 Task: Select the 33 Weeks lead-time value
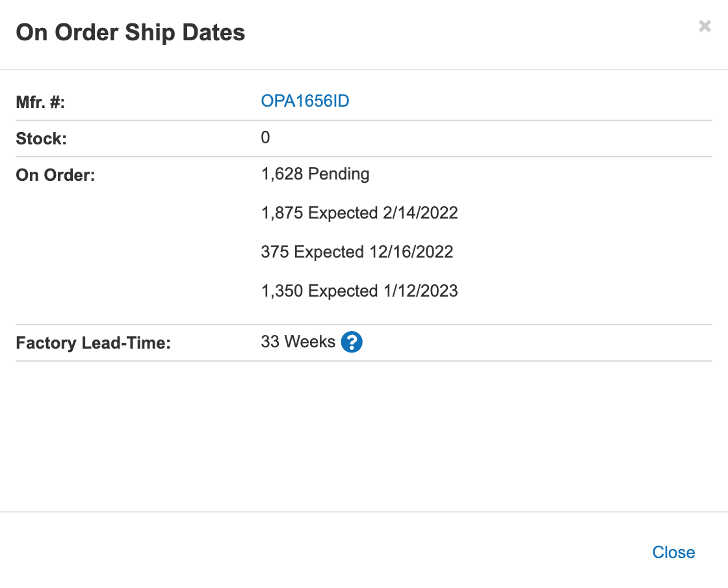[298, 342]
